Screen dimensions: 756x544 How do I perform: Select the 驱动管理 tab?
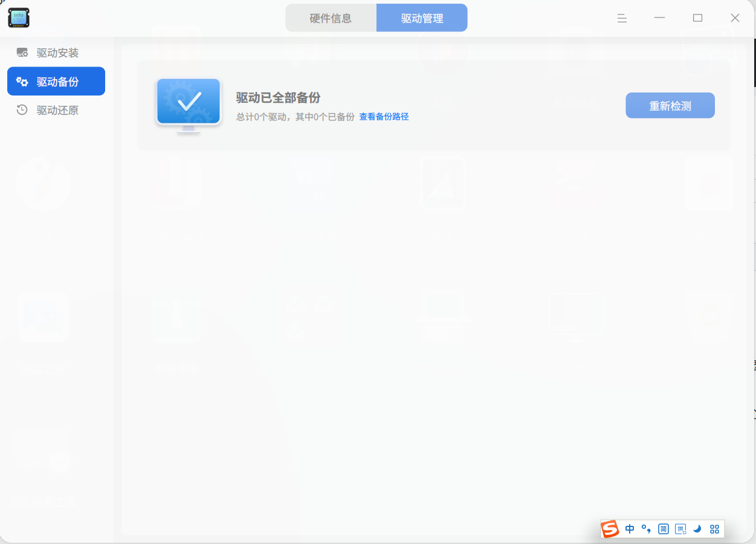(422, 18)
